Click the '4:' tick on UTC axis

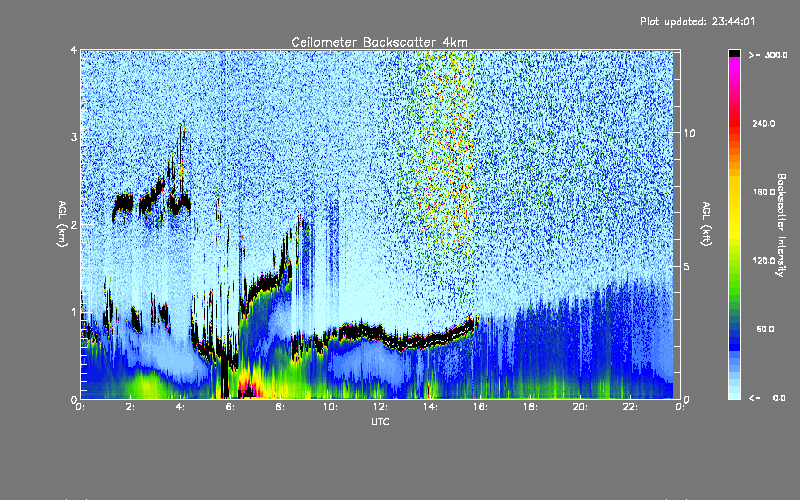181,407
